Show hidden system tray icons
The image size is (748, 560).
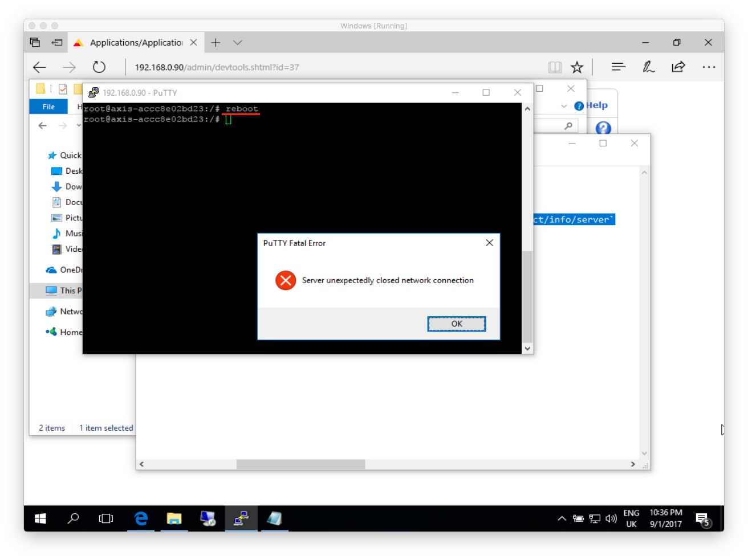pos(562,518)
